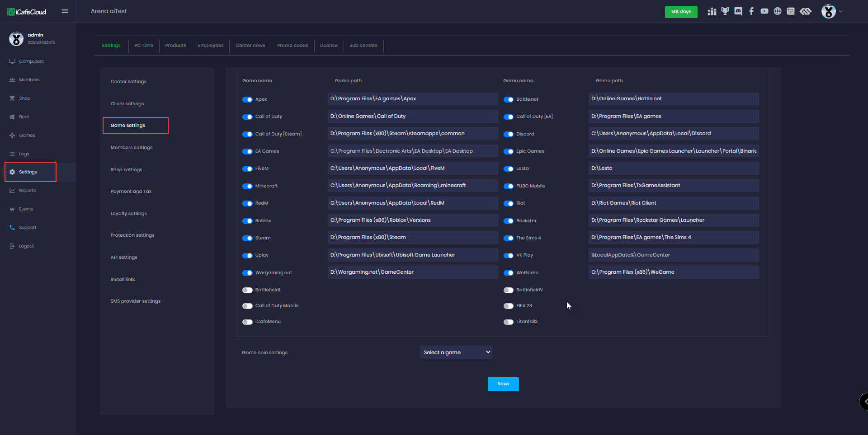Open Client settings section
This screenshot has height=435, width=868.
127,104
